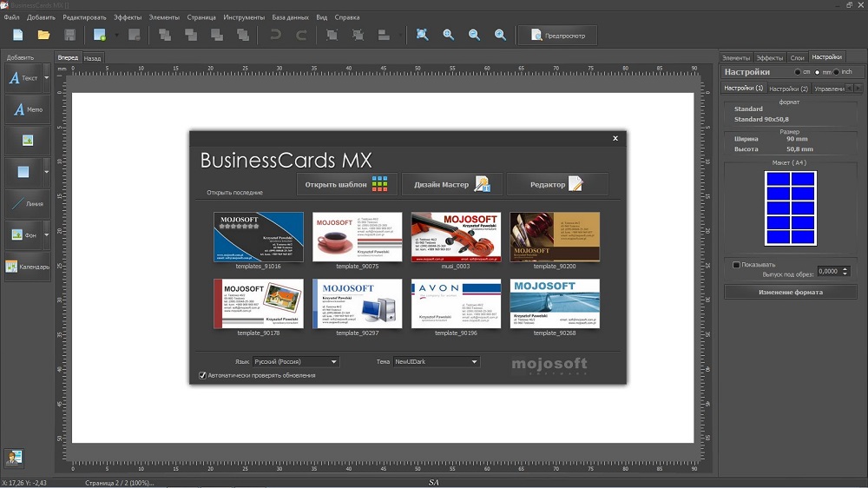Expand the Text tool dropdown arrow
The height and width of the screenshot is (488, 868).
click(x=47, y=78)
